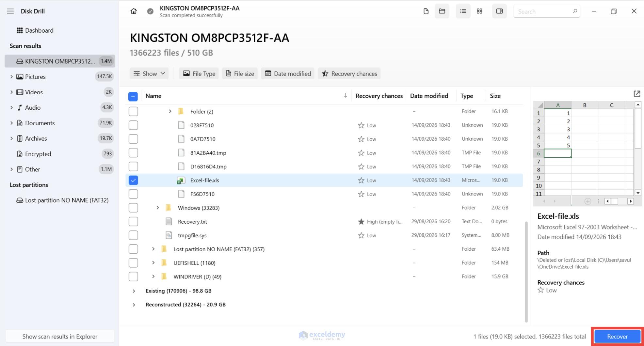Expand the Windows (33283) folder

pyautogui.click(x=157, y=208)
